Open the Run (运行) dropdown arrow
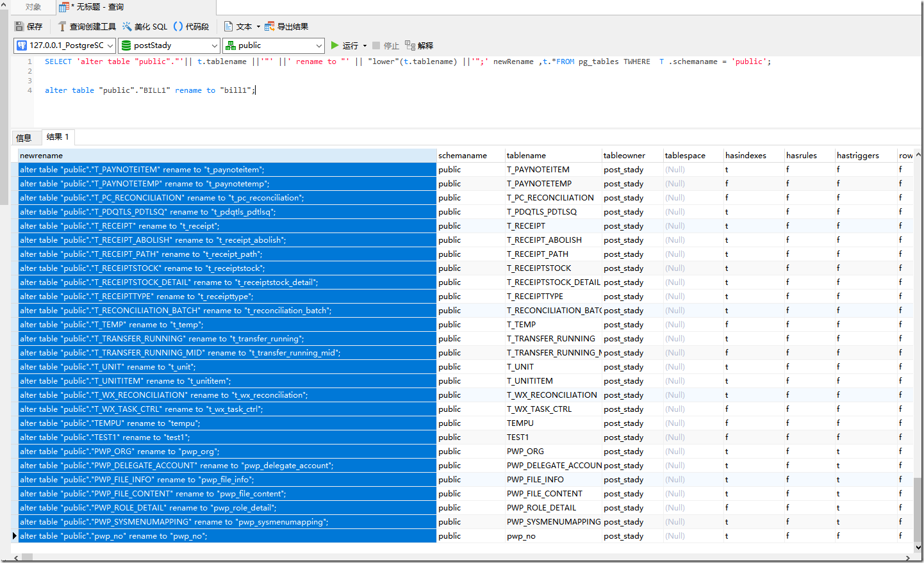The image size is (924, 563). coord(365,46)
